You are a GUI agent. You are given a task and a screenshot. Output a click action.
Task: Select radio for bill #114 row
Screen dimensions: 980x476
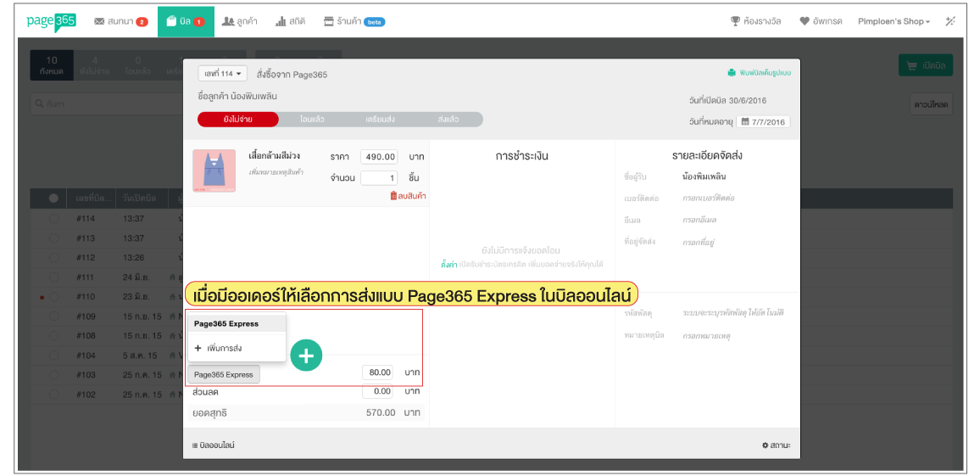pyautogui.click(x=53, y=219)
